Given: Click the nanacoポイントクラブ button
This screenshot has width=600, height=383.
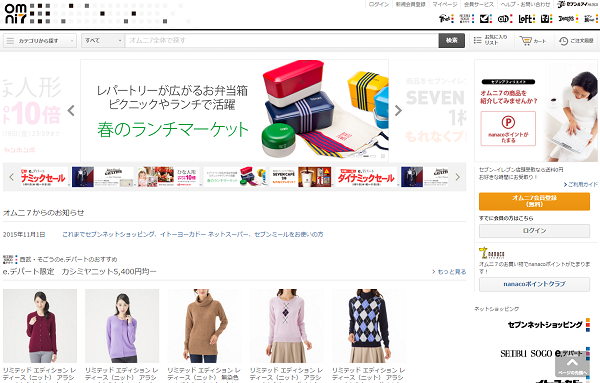Looking at the screenshot, I should [534, 284].
